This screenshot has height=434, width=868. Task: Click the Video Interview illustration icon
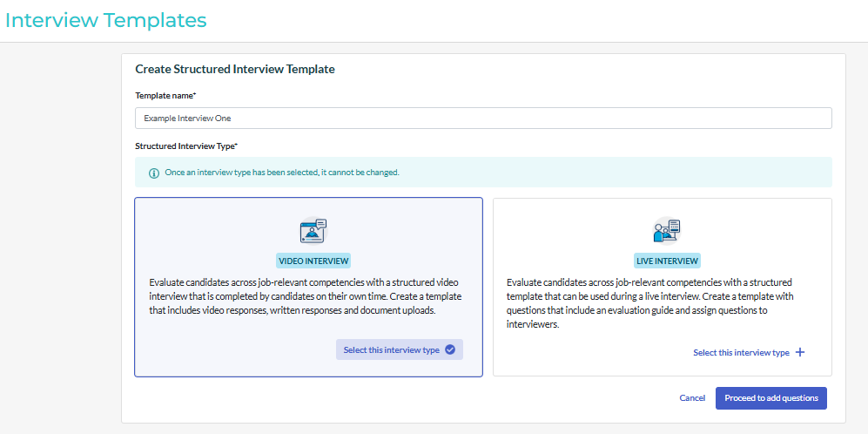tap(313, 231)
